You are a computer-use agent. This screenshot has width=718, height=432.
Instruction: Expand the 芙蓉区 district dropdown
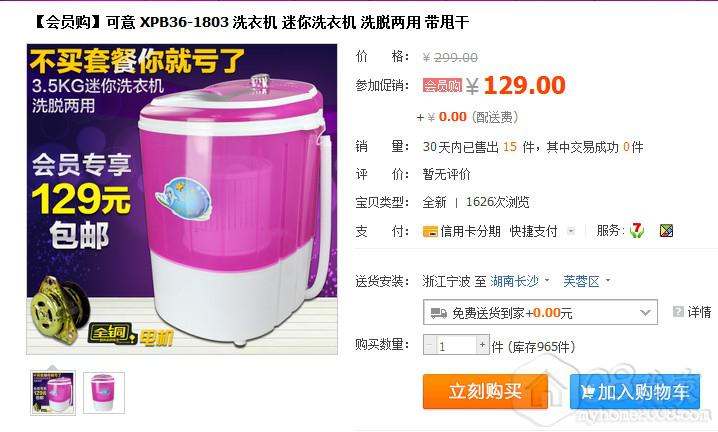pos(608,280)
